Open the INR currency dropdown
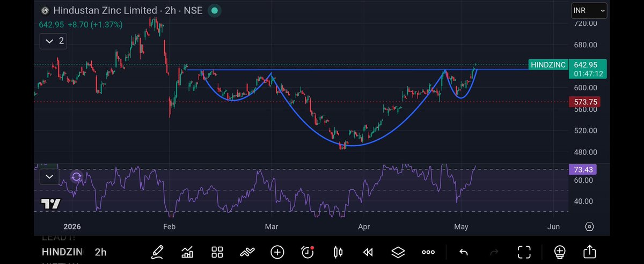The width and height of the screenshot is (644, 264). 589,10
